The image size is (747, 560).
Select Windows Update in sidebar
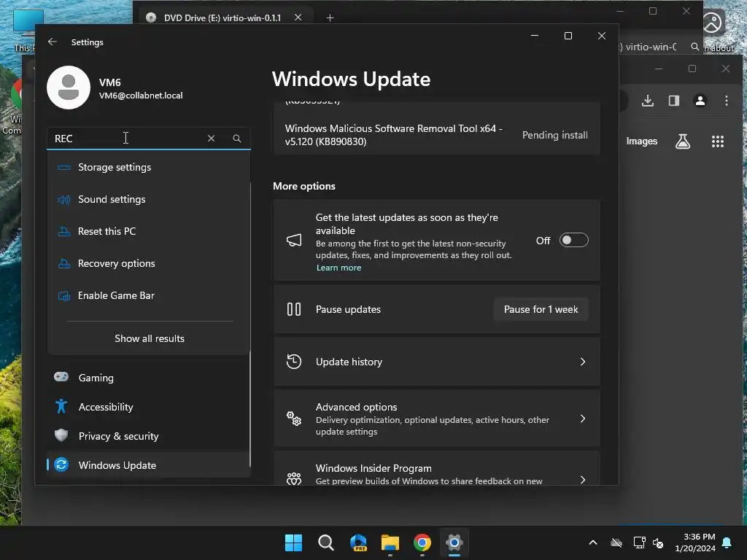(148, 464)
